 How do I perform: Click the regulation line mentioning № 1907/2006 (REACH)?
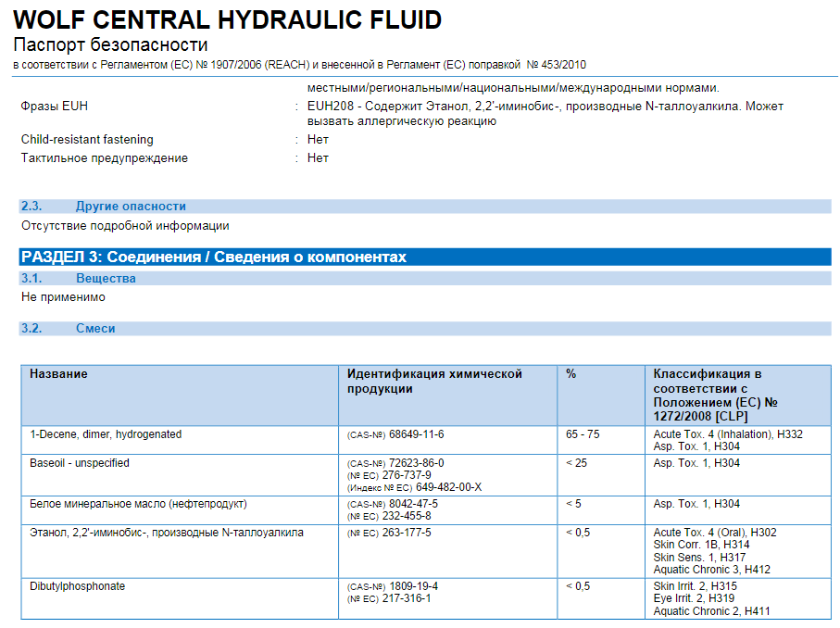pyautogui.click(x=299, y=65)
